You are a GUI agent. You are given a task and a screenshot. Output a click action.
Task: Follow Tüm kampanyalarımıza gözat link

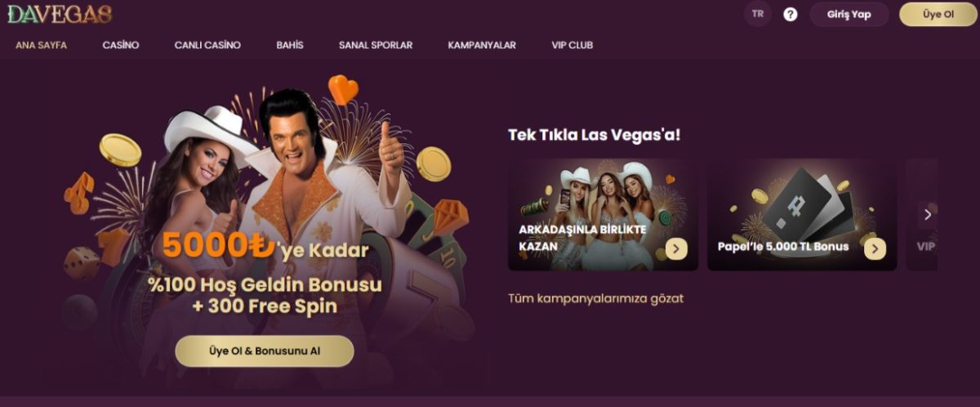(595, 298)
